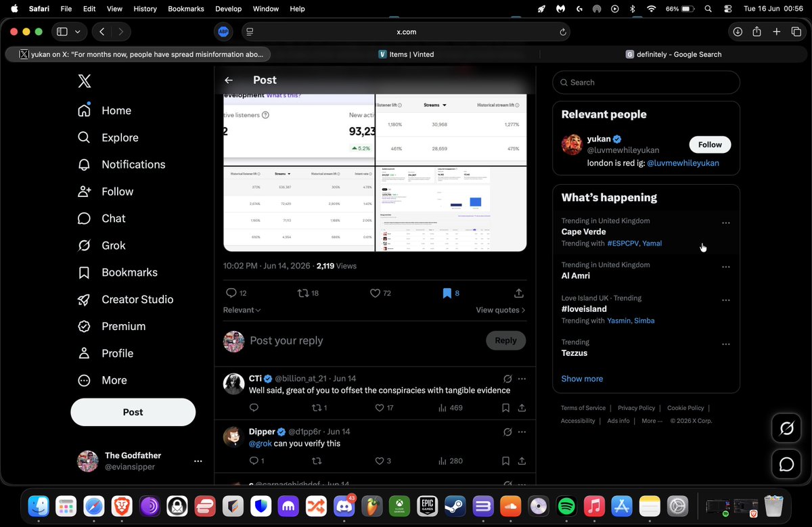
Task: Switch to Items | Vinted tab
Action: 406,54
